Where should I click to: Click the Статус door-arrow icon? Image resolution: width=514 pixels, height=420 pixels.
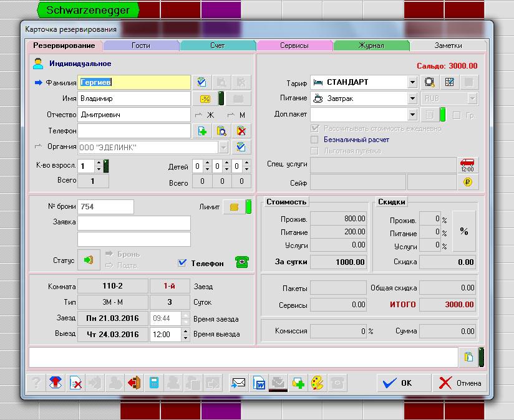coord(89,260)
